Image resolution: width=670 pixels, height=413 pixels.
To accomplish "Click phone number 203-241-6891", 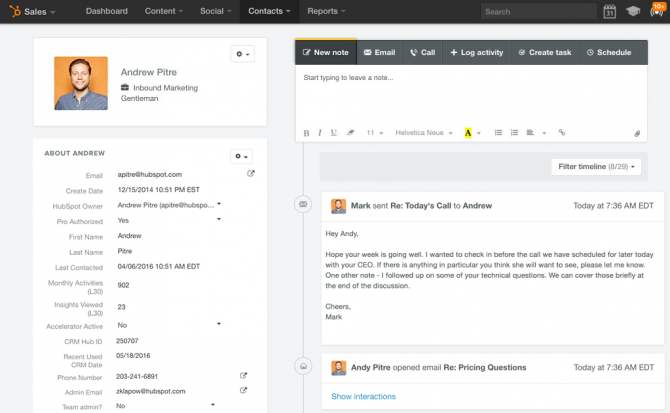I will coord(137,377).
